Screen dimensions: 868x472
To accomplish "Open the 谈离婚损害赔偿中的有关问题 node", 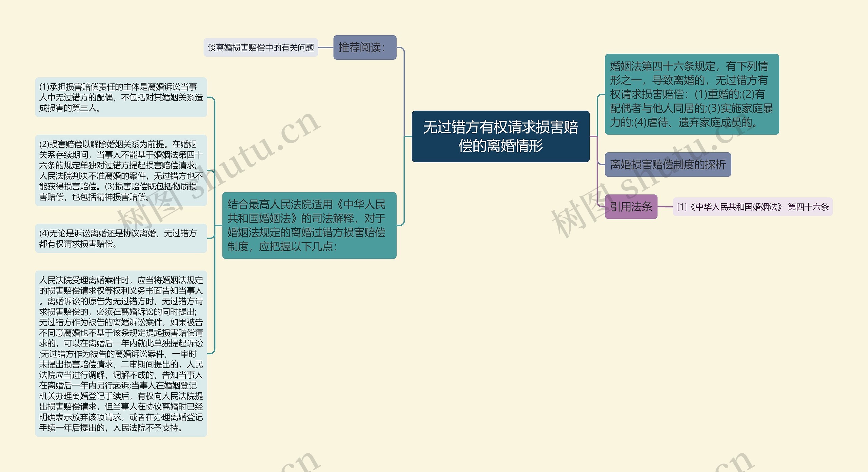I will coord(261,48).
